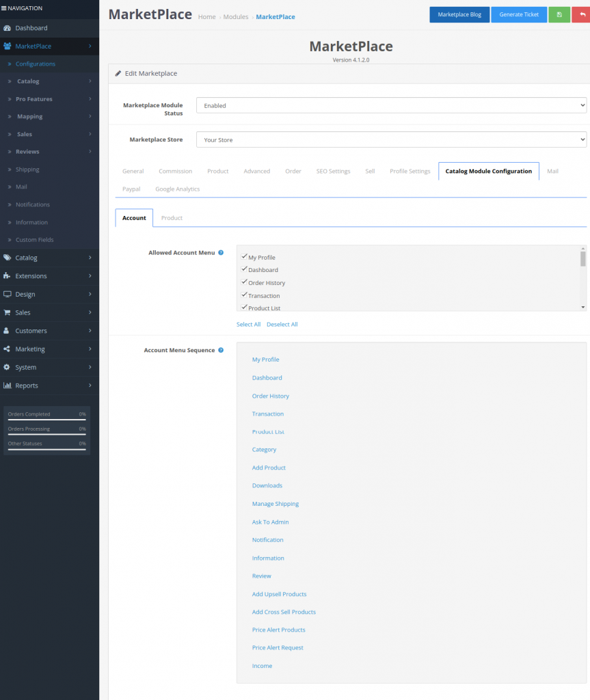590x700 pixels.
Task: Click the Customers person icon in sidebar
Action: click(x=6, y=331)
